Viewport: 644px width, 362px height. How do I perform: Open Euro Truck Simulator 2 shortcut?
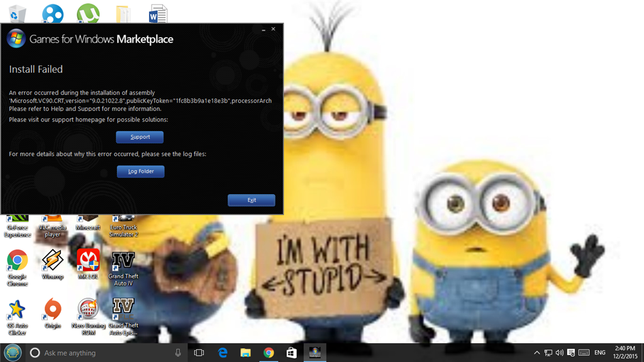pyautogui.click(x=123, y=226)
